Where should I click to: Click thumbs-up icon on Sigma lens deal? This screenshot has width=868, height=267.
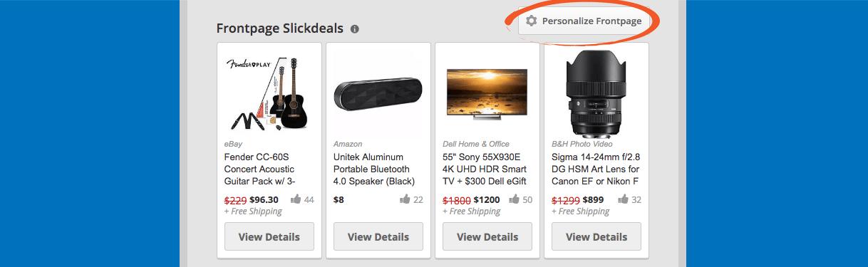click(623, 199)
